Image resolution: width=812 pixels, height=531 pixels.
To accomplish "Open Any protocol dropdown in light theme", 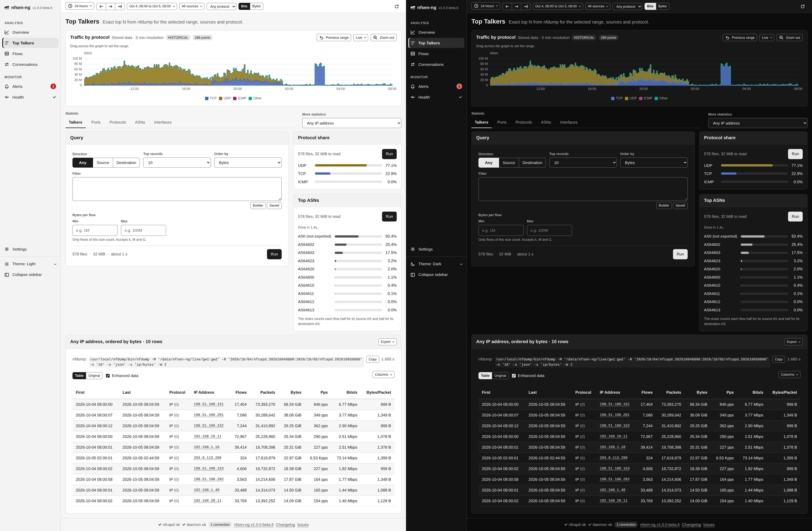I will pos(221,6).
